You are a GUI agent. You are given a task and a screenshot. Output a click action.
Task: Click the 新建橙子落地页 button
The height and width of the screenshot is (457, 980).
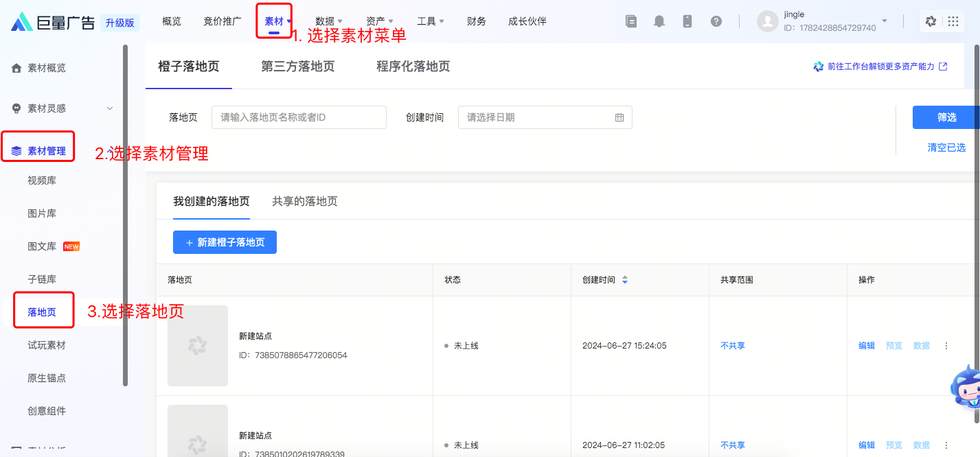click(225, 242)
